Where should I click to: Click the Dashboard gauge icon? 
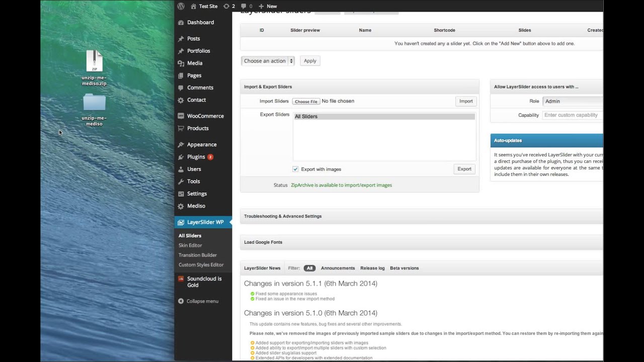click(x=181, y=23)
